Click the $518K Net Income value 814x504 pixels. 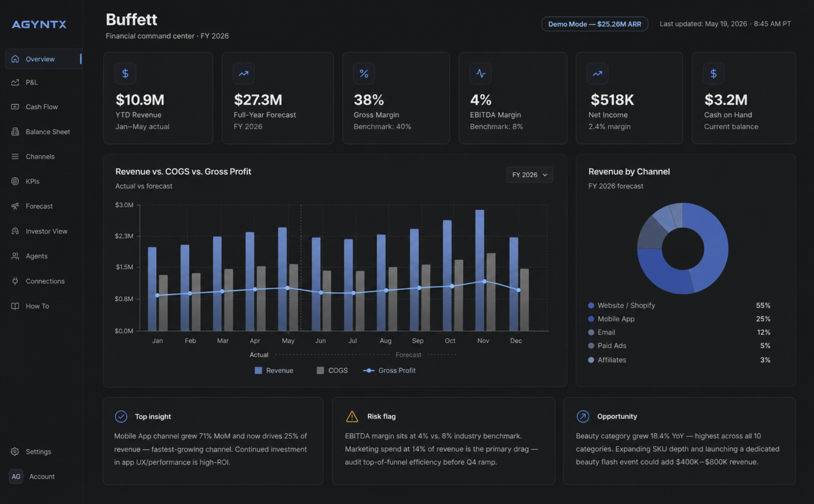[x=612, y=100]
